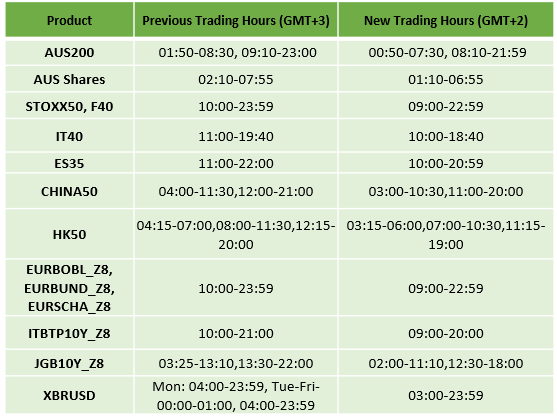This screenshot has height=418, width=557.
Task: Select the CHINA50 product cell
Action: click(69, 191)
